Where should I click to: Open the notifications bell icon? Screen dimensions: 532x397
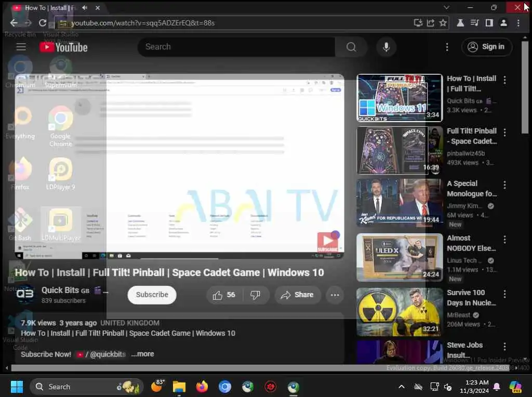[x=497, y=387]
